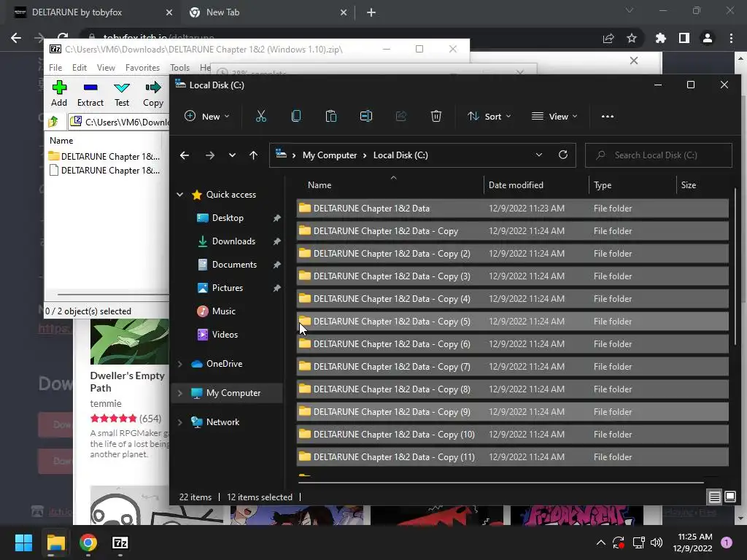The width and height of the screenshot is (747, 560).
Task: Open 7-Zip Tools menu
Action: (179, 68)
